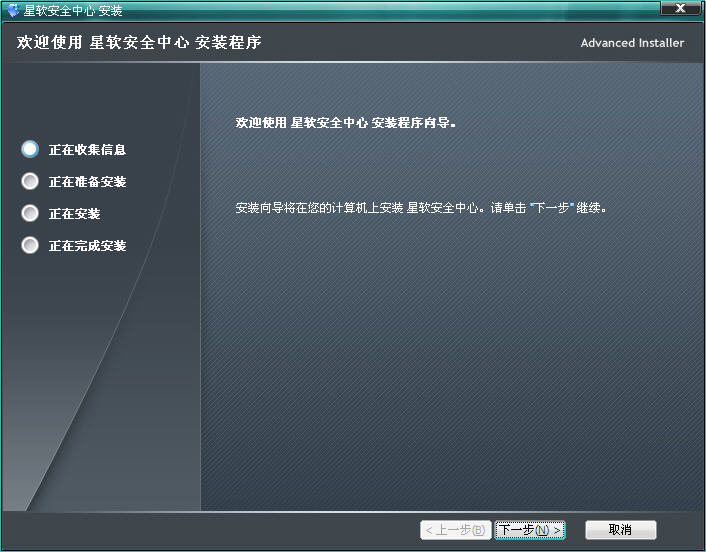This screenshot has width=706, height=552.
Task: Click the 正在安装 step label text
Action: 74,213
